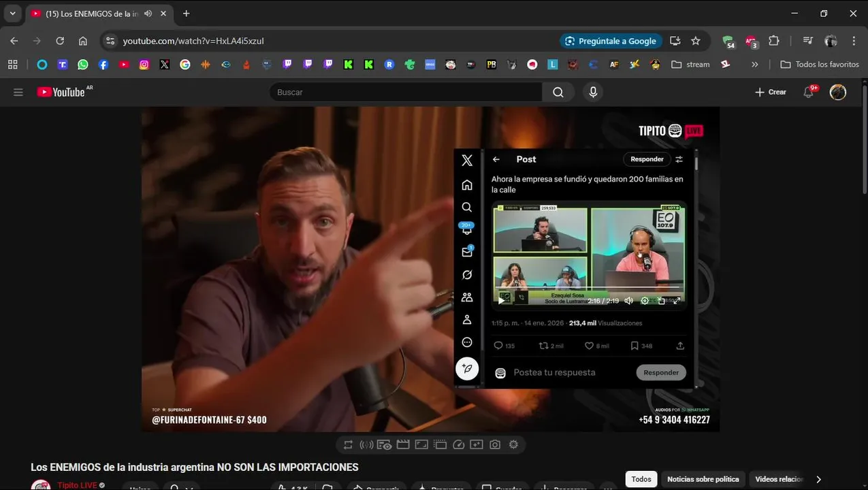Open the PB bookmark icon
The height and width of the screenshot is (490, 868).
(x=492, y=65)
